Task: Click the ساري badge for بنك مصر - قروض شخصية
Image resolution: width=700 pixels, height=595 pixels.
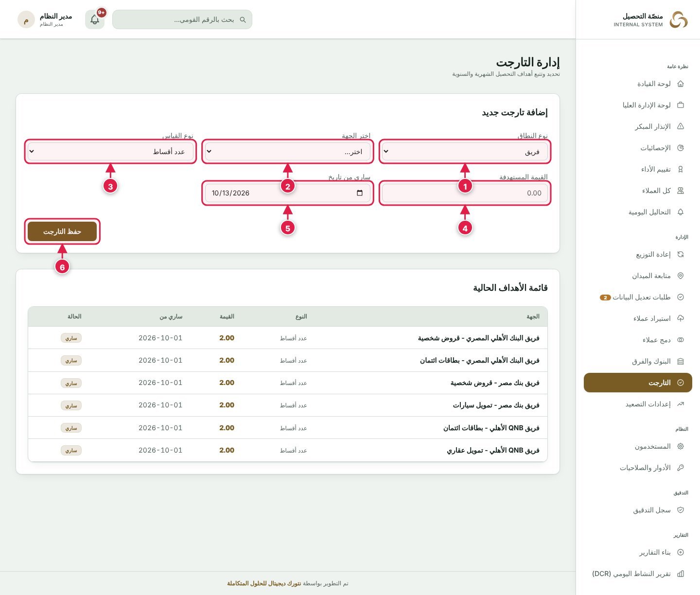Action: [71, 383]
